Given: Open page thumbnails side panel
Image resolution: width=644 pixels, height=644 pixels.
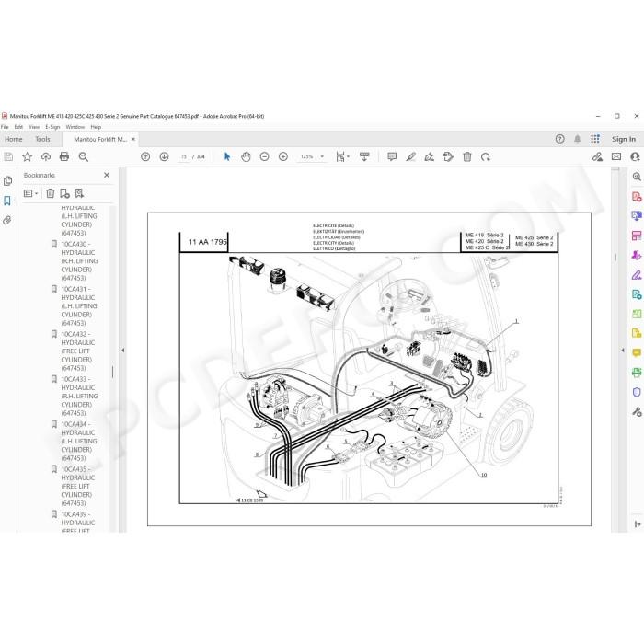Looking at the screenshot, I should pos(7,180).
